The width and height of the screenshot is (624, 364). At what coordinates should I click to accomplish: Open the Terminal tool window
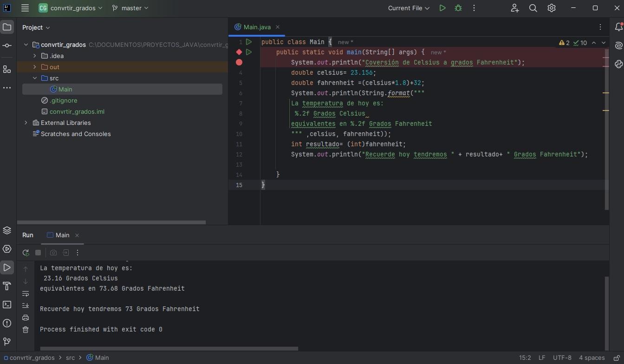point(7,305)
